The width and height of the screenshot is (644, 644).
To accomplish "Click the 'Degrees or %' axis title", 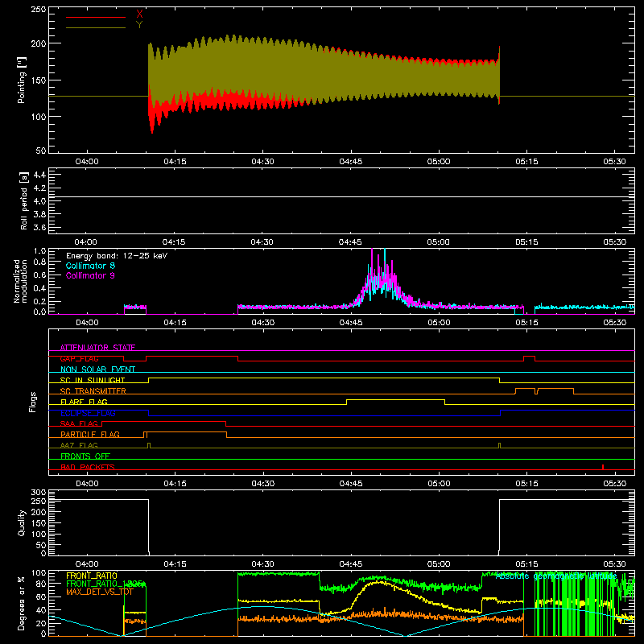I will (x=22, y=603).
